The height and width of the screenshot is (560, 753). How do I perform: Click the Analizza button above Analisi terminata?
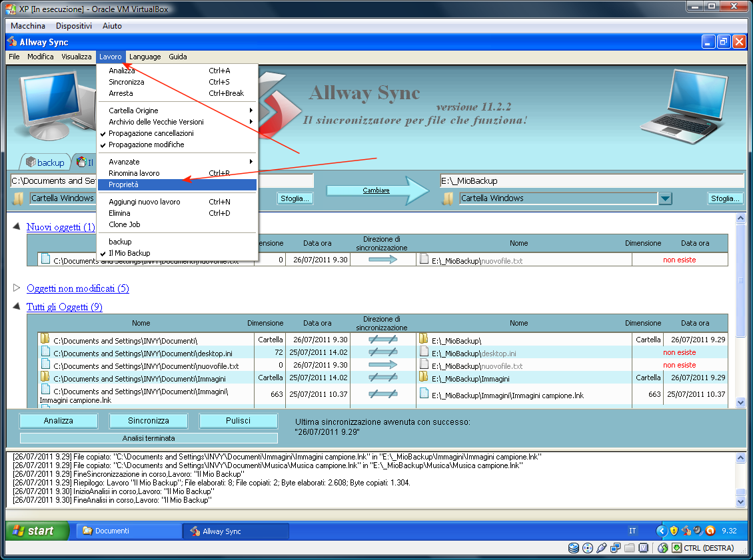59,421
